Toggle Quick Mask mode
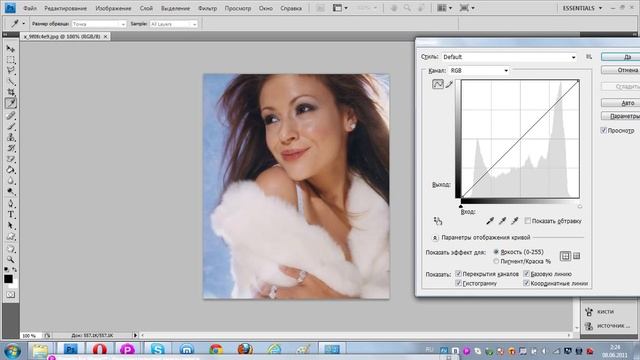 coord(11,294)
